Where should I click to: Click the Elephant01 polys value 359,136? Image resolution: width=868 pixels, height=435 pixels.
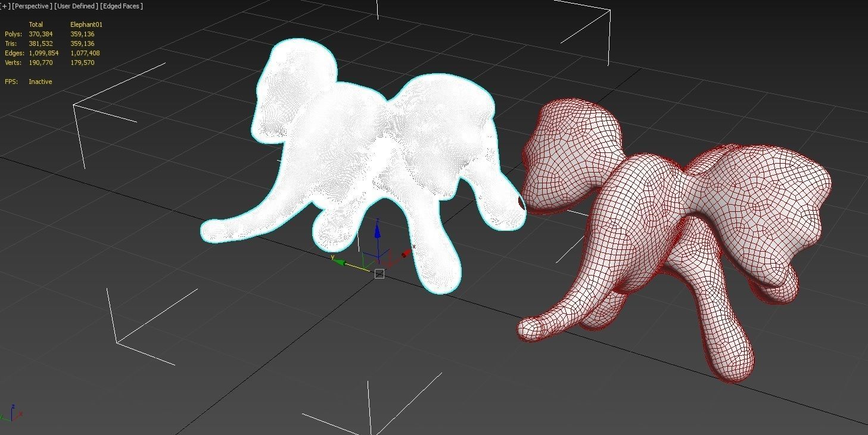tap(82, 34)
